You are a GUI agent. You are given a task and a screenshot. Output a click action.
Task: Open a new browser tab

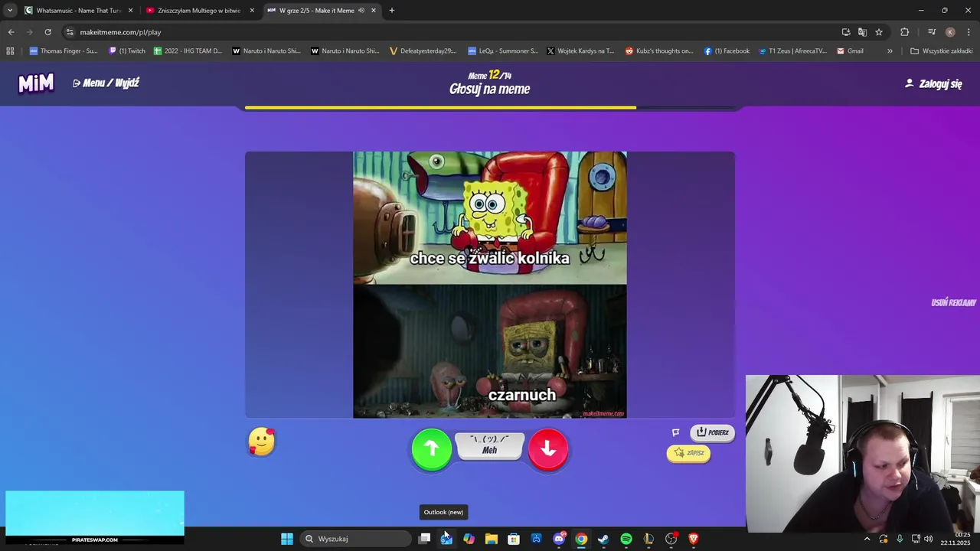coord(391,11)
